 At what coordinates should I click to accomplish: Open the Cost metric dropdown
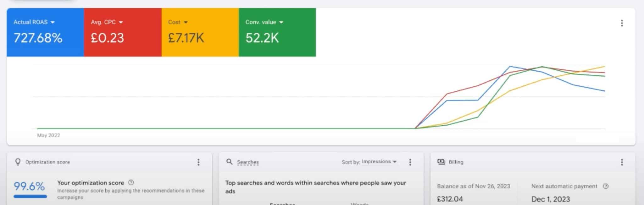point(186,22)
